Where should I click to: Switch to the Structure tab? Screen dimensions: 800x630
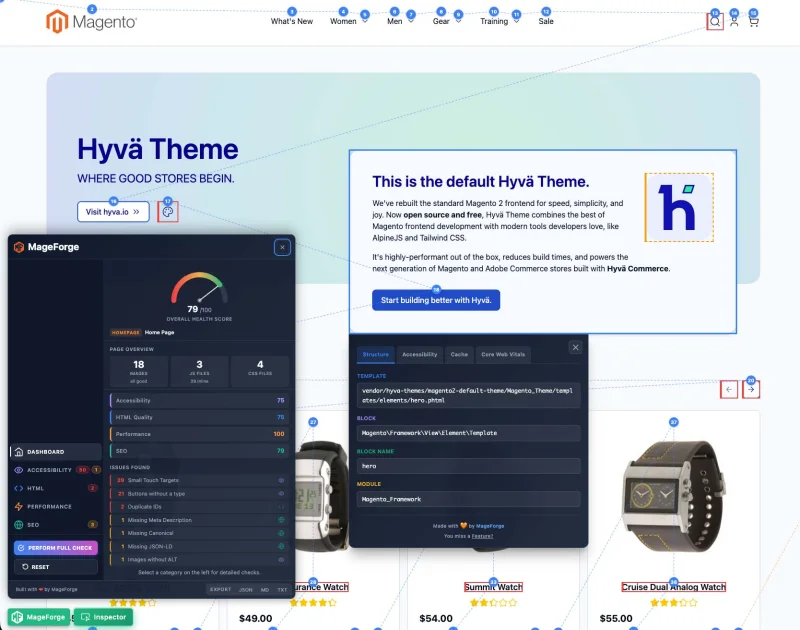pyautogui.click(x=376, y=355)
